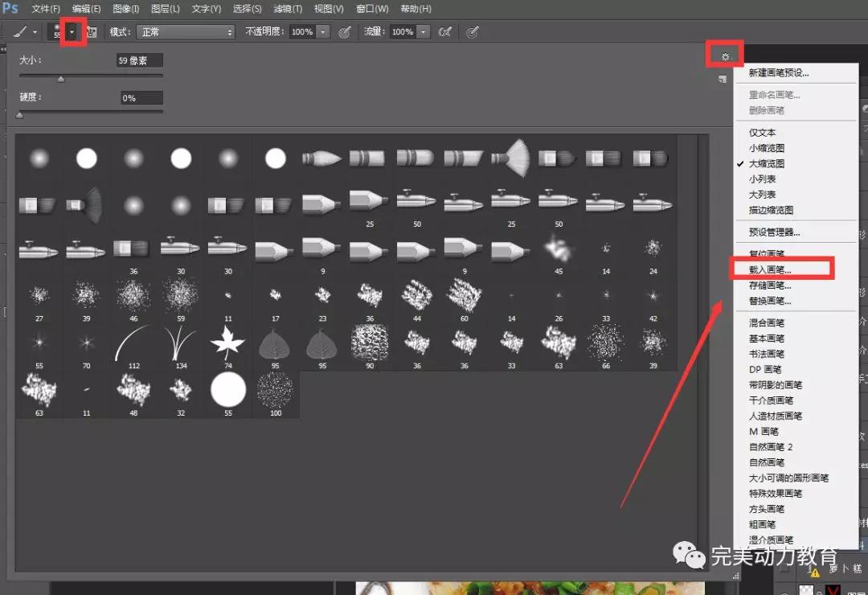Click the hardness 0% input field
This screenshot has width=868, height=595.
click(140, 98)
